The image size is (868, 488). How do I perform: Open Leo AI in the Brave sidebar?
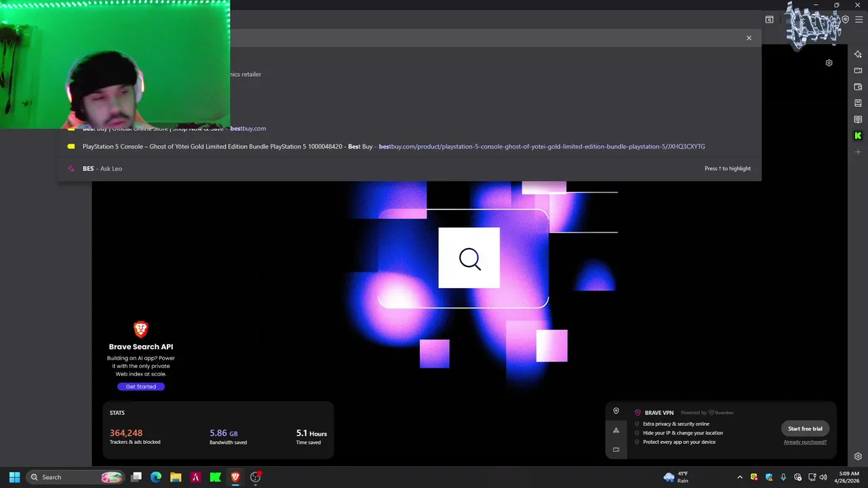coord(858,54)
